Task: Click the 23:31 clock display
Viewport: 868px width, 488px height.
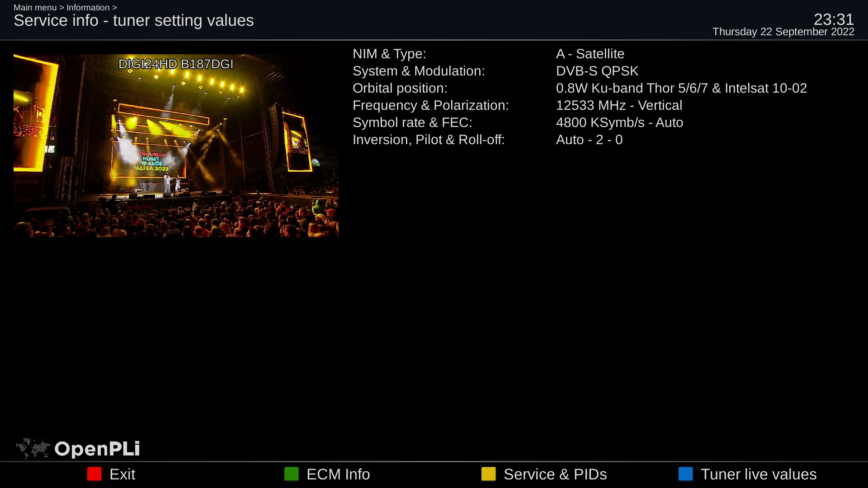Action: coord(833,19)
